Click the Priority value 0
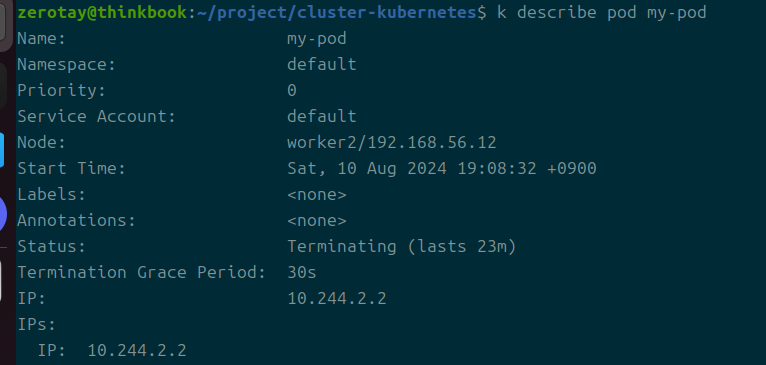Screen dimensions: 766x365 tap(292, 90)
